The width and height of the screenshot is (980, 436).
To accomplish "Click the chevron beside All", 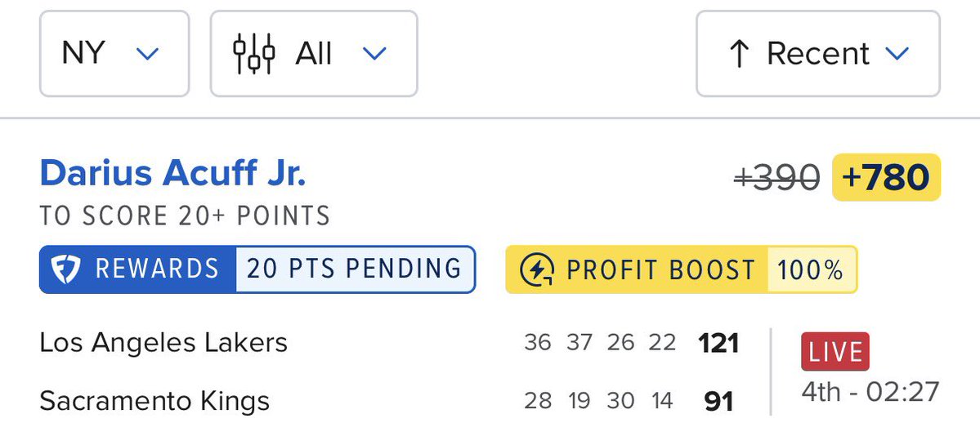I will [375, 54].
